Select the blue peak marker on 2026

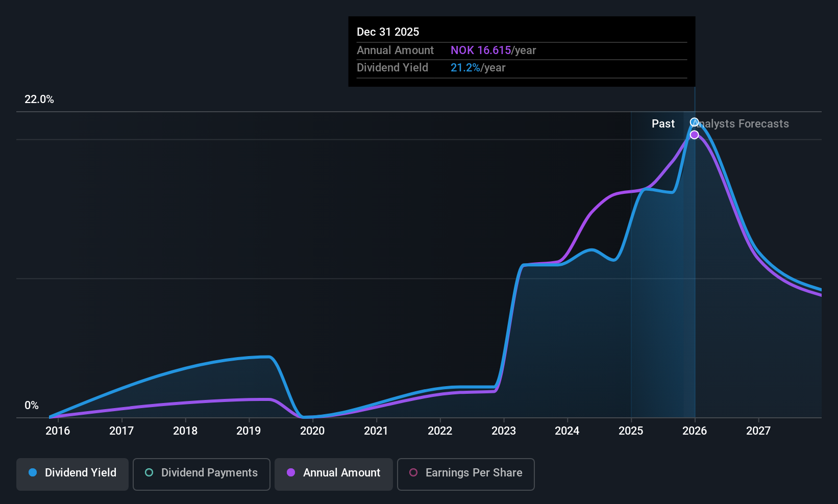pyautogui.click(x=694, y=122)
